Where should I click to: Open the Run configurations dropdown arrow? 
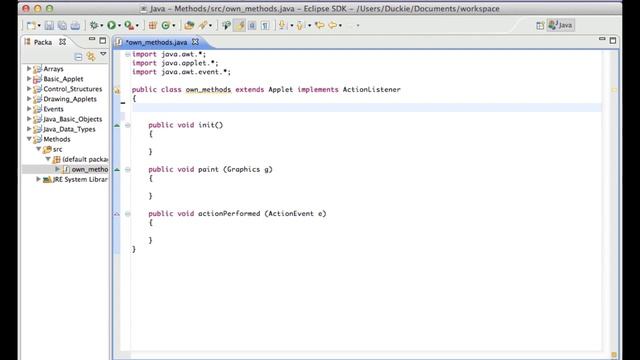coord(119,26)
